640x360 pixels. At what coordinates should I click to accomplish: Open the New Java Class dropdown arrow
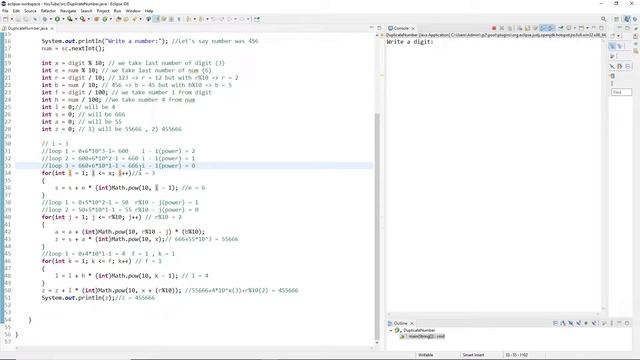point(111,19)
